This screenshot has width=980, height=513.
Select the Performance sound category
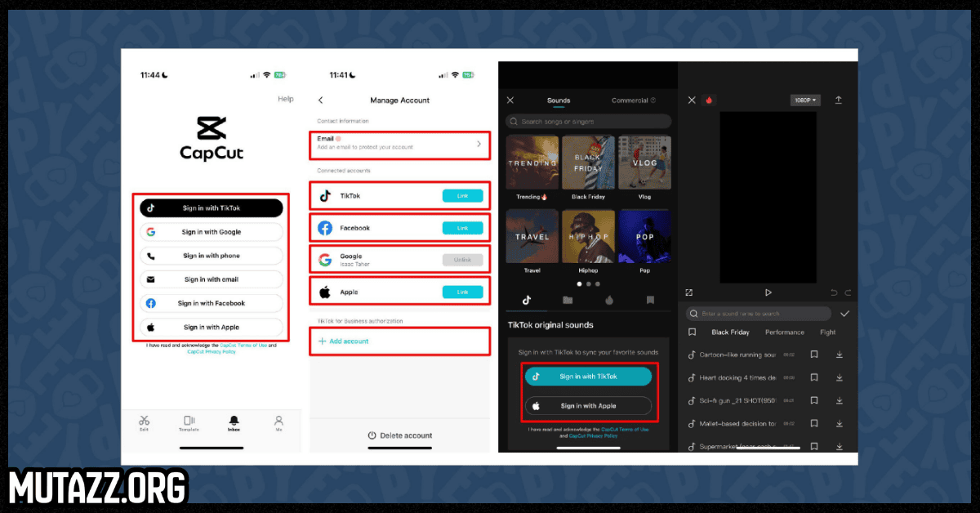784,332
